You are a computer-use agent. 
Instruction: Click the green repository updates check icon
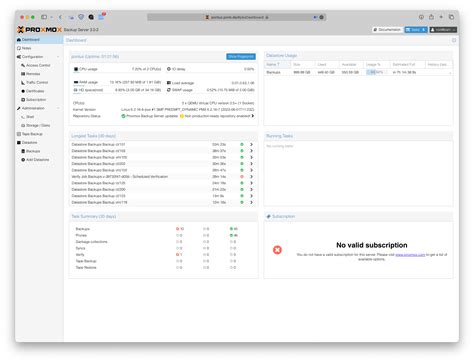123,116
